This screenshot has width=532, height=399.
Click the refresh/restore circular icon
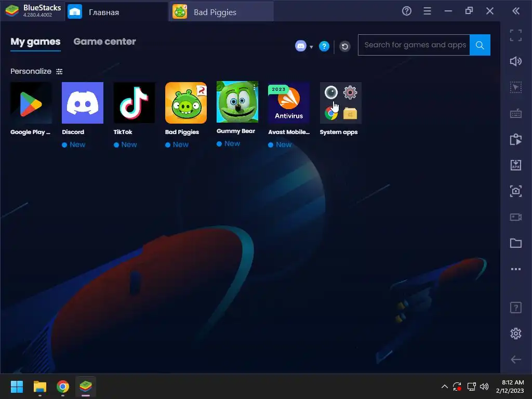click(x=345, y=46)
